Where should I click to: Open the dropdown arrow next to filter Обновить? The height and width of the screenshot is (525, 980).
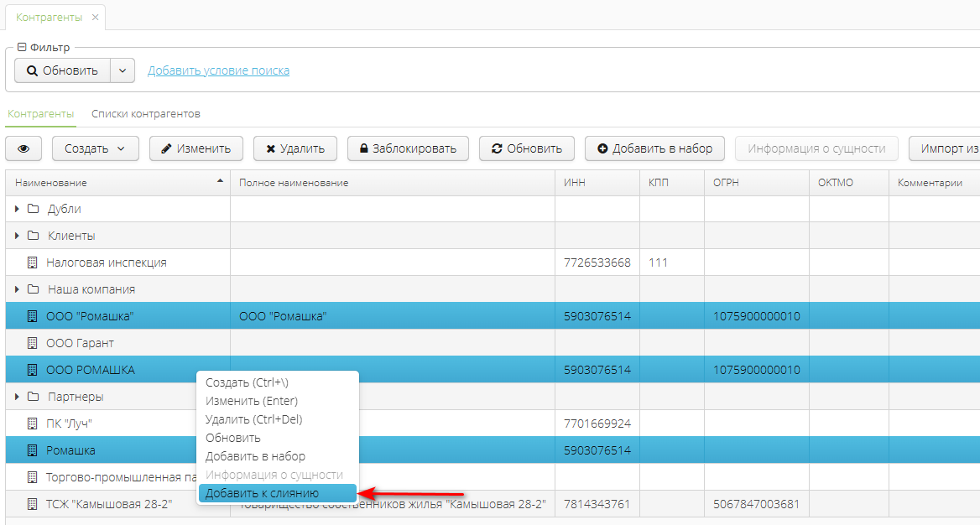click(x=122, y=70)
